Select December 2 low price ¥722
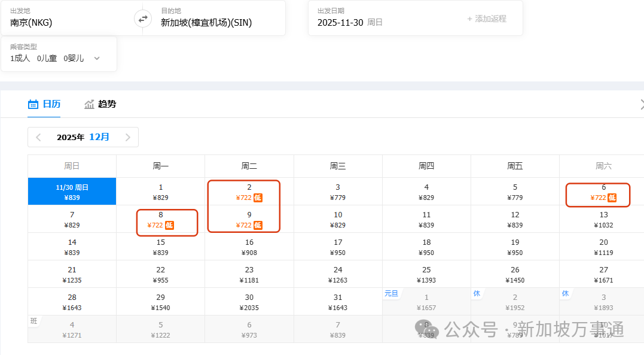 click(249, 192)
